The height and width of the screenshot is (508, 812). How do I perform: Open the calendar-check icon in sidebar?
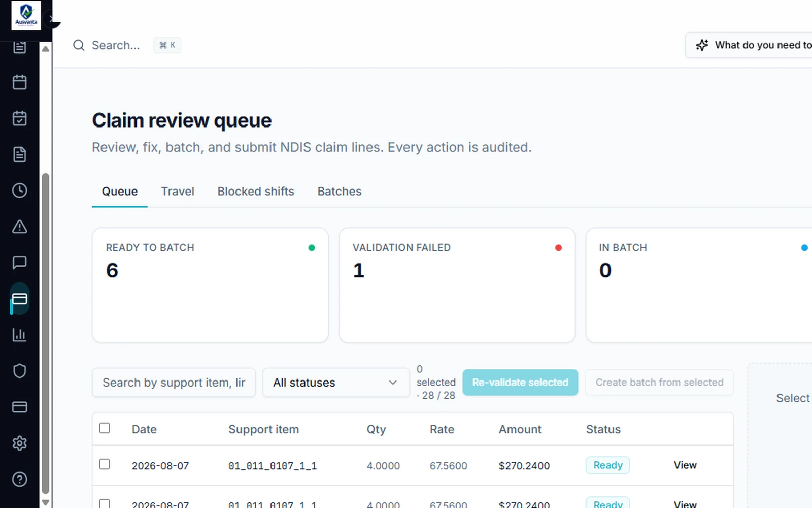tap(19, 118)
